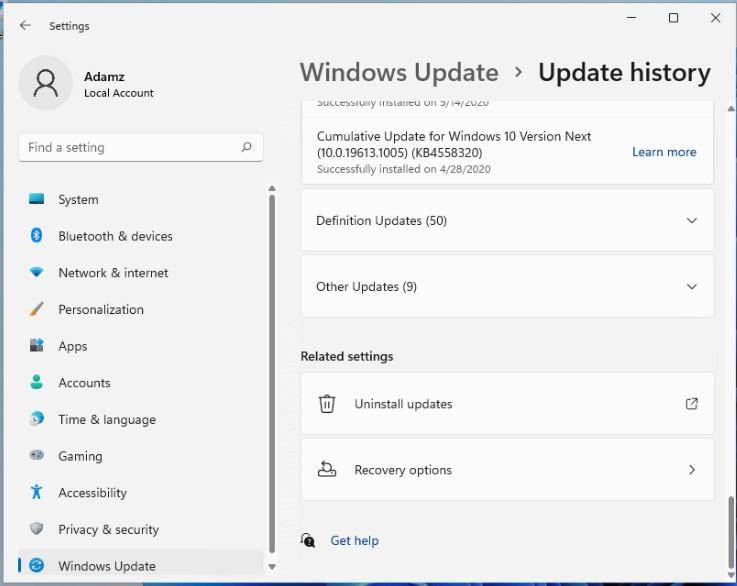The image size is (737, 586).
Task: Click the external link icon for Uninstall updates
Action: (x=691, y=404)
